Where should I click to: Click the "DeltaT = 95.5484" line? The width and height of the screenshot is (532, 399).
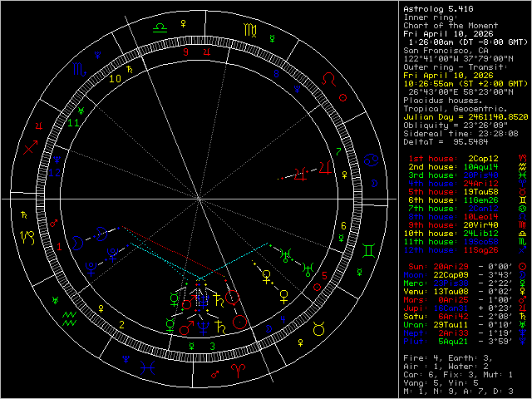click(x=446, y=142)
